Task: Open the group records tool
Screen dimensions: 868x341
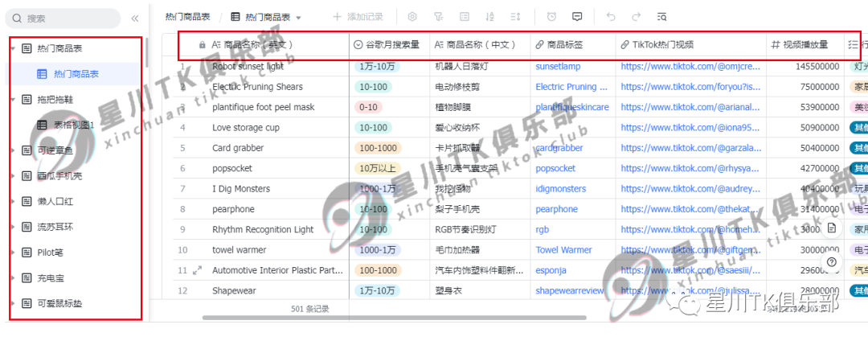Action: tap(465, 17)
